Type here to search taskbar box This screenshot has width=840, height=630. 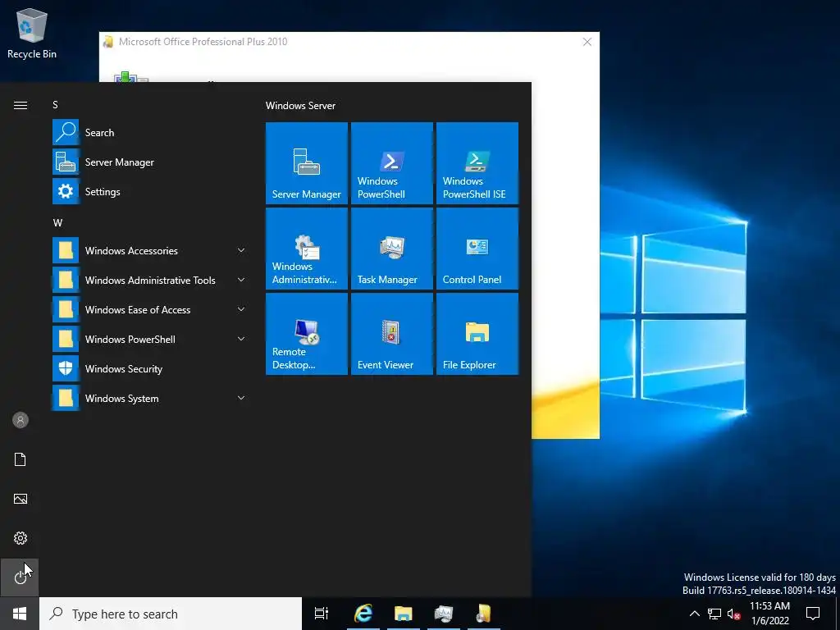point(171,614)
